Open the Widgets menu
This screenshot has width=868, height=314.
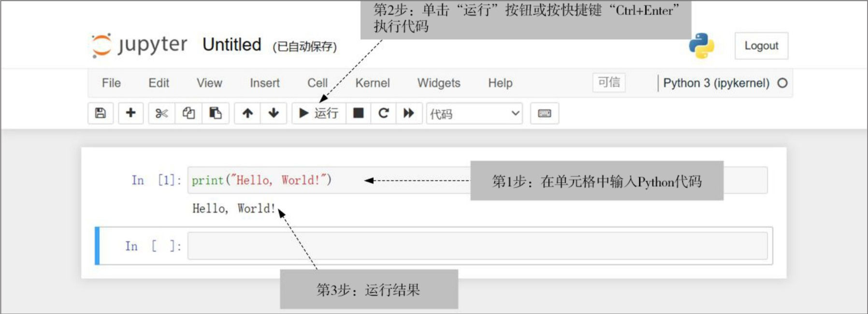click(439, 83)
